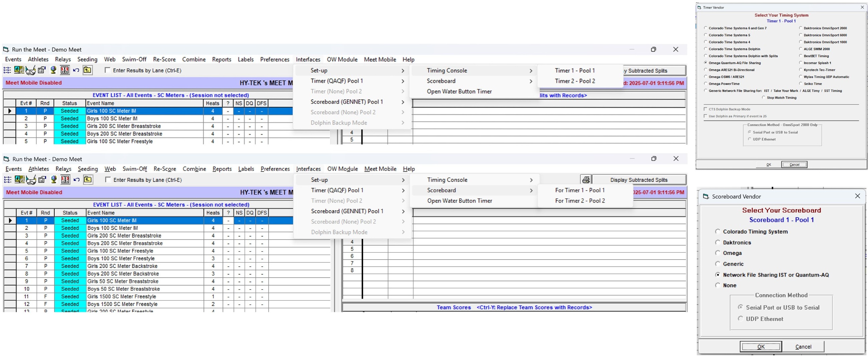Click the preferences form icon in upper window toolbar
This screenshot has width=868, height=357.
(41, 70)
